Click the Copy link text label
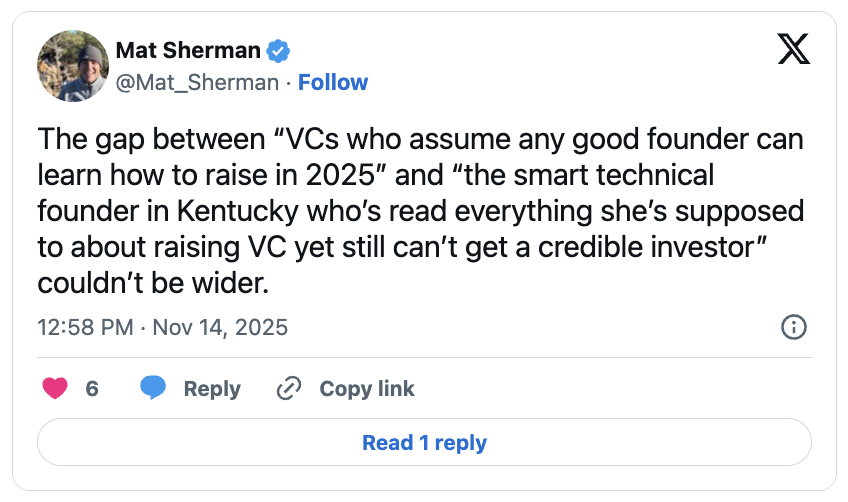 (x=366, y=389)
